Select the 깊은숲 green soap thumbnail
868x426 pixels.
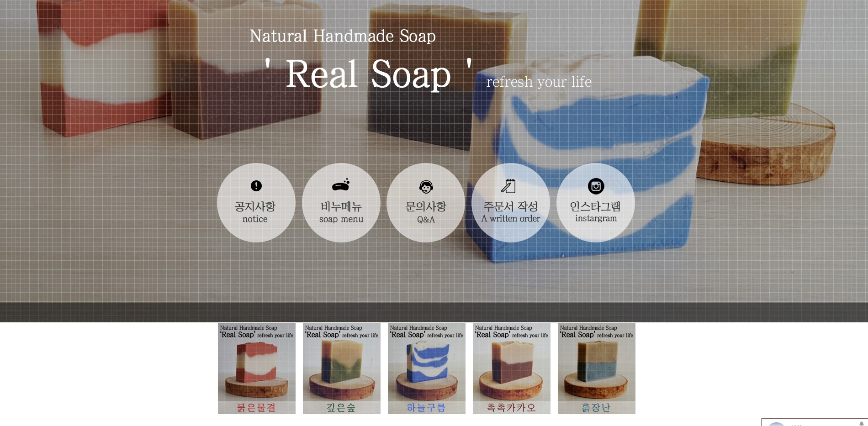click(342, 368)
